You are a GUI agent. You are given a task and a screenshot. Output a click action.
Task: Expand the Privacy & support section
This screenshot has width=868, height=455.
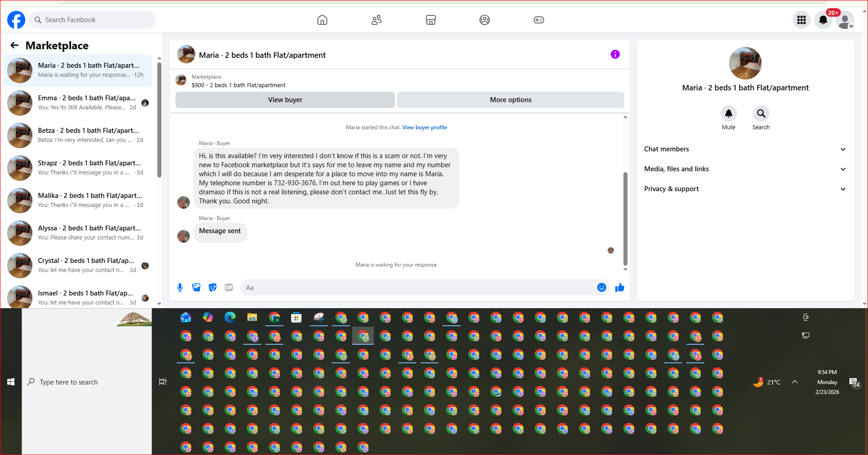click(x=745, y=189)
